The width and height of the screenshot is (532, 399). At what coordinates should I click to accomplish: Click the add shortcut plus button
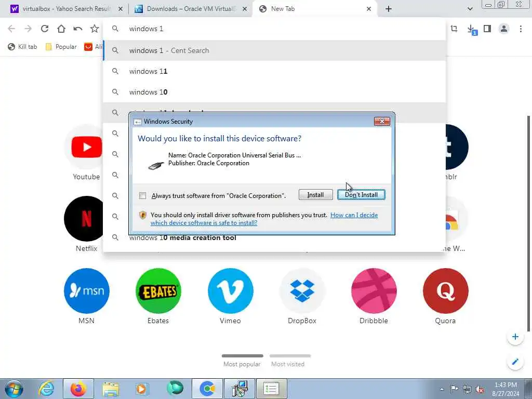click(515, 337)
